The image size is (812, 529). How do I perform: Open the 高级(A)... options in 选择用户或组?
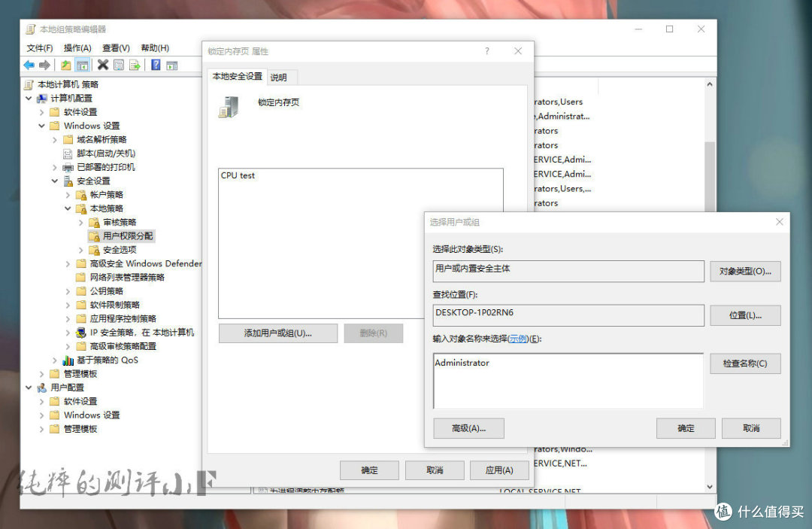[468, 428]
